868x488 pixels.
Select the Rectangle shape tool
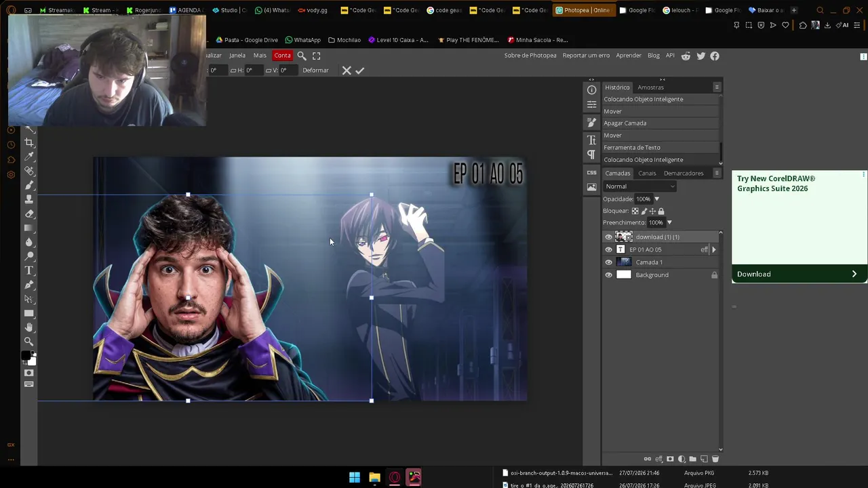29,313
